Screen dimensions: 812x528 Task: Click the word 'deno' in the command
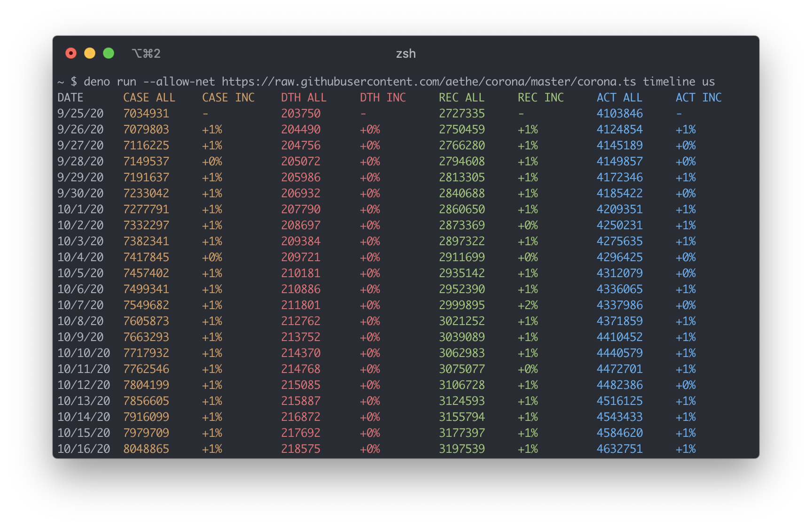click(97, 82)
